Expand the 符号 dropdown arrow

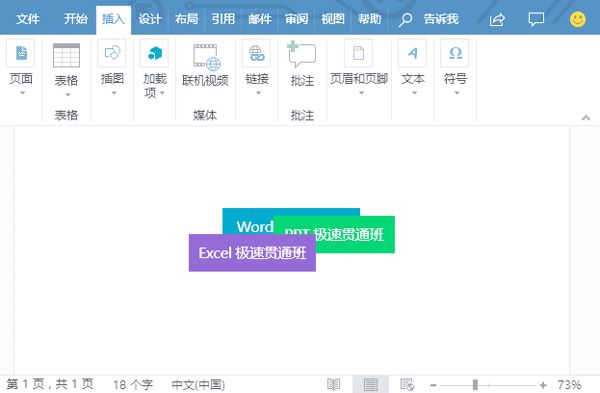[457, 93]
